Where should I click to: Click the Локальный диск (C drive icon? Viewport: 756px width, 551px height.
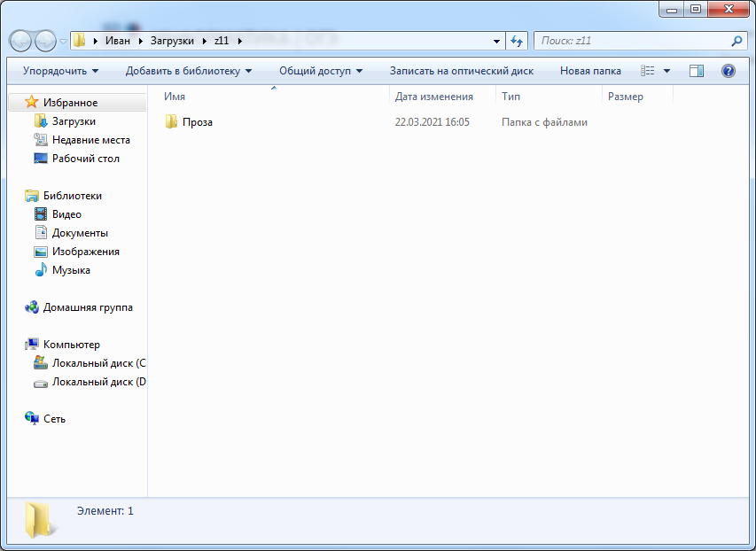point(41,362)
